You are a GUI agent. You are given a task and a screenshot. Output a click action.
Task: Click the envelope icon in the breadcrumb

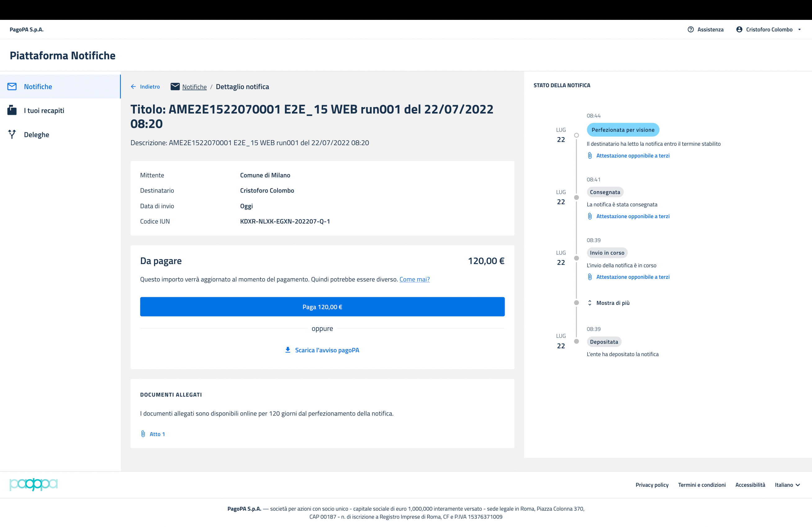point(175,87)
